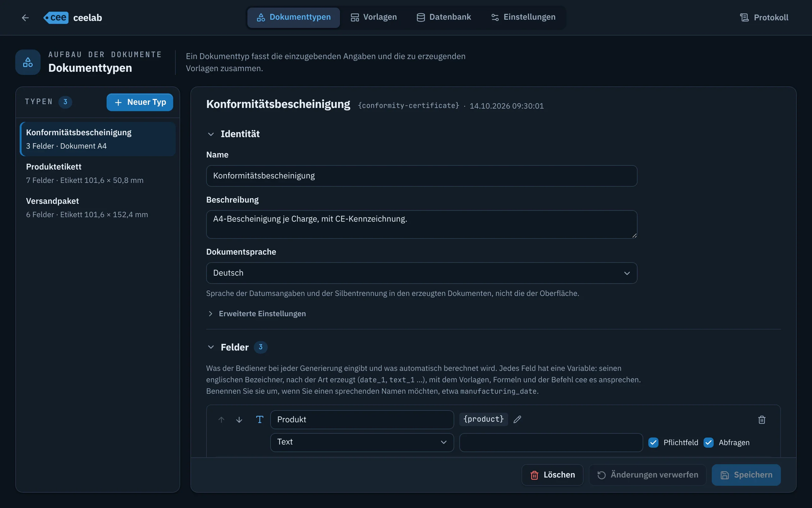The image size is (812, 508).
Task: Select the Versandpaket type
Action: point(98,208)
